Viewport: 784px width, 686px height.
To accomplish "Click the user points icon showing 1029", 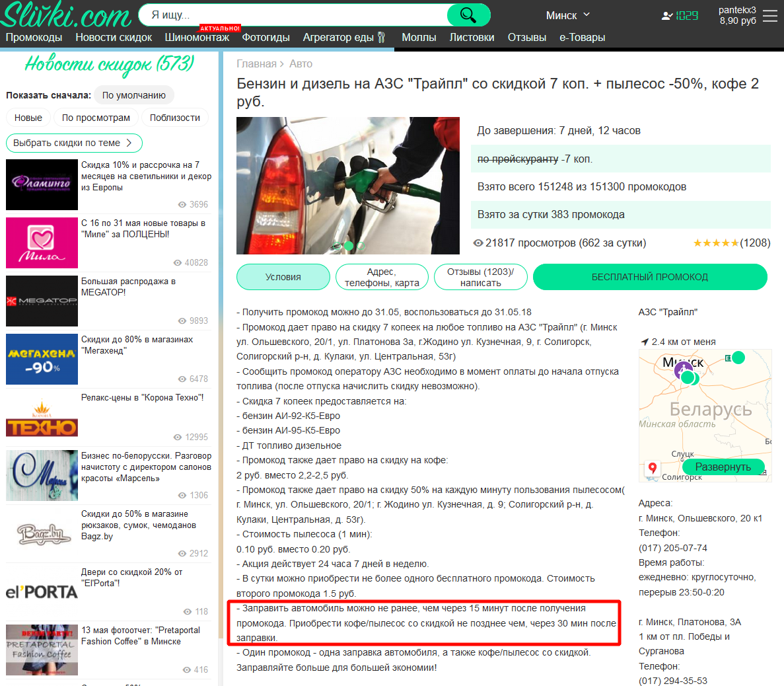I will (x=680, y=15).
